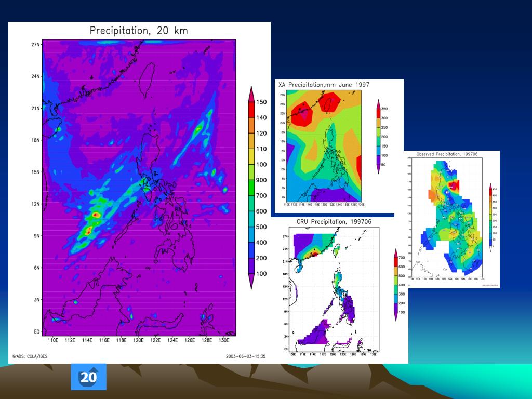
Task: Click the "EQ" equator label on large map
Action: click(x=36, y=331)
